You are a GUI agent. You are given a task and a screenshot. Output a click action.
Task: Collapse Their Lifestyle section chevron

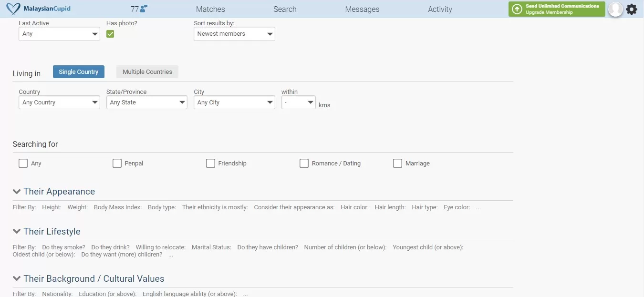point(17,232)
